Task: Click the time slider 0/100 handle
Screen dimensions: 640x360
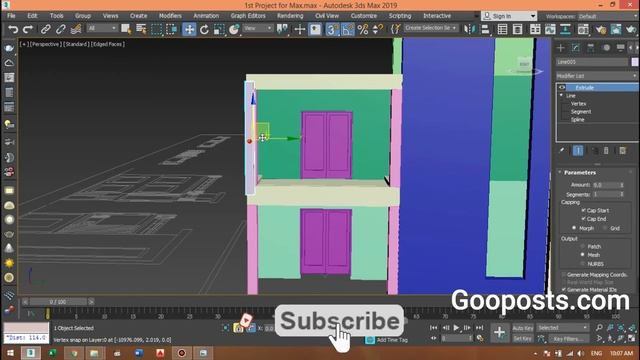Action: (58, 302)
